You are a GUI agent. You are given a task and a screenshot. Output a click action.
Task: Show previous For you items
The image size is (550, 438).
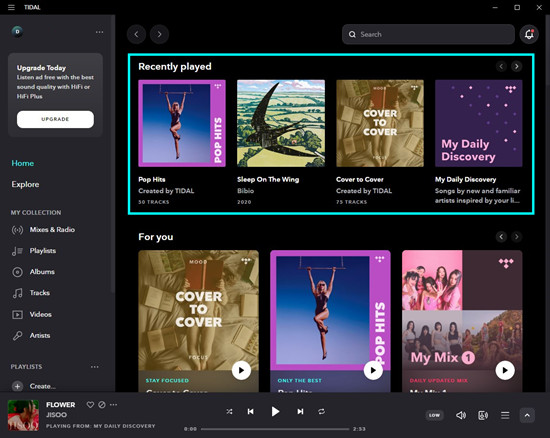point(501,237)
